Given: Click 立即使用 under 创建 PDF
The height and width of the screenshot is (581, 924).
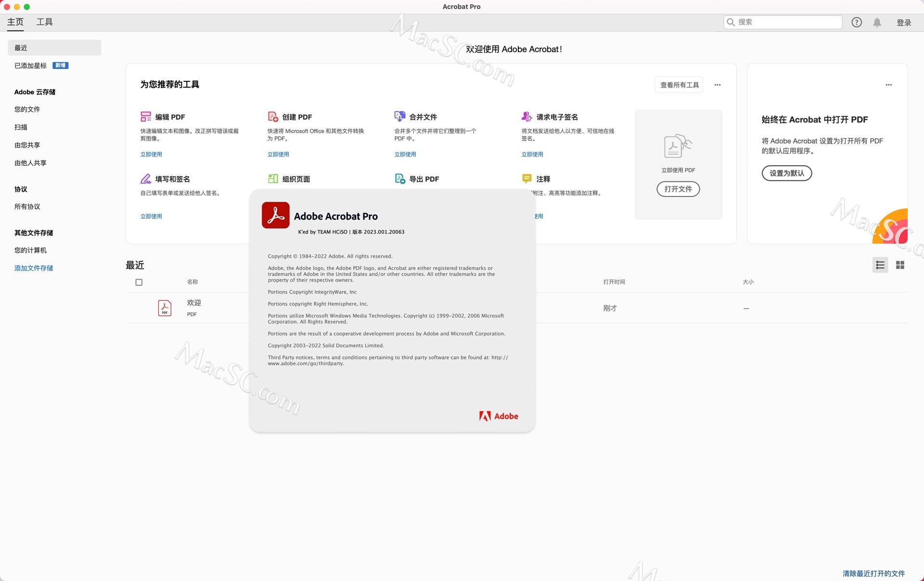Looking at the screenshot, I should [x=278, y=154].
